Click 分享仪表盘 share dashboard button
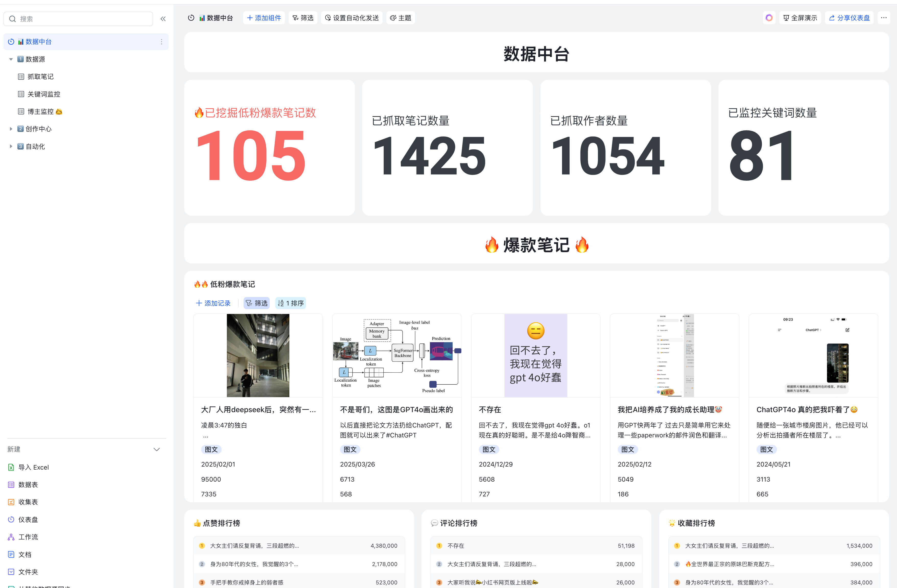 tap(849, 18)
